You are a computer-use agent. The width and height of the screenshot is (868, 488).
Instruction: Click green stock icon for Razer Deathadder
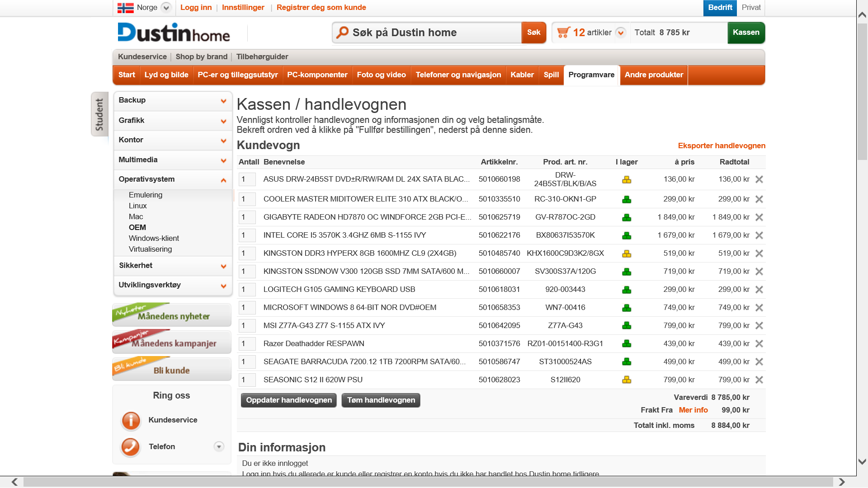click(x=627, y=343)
